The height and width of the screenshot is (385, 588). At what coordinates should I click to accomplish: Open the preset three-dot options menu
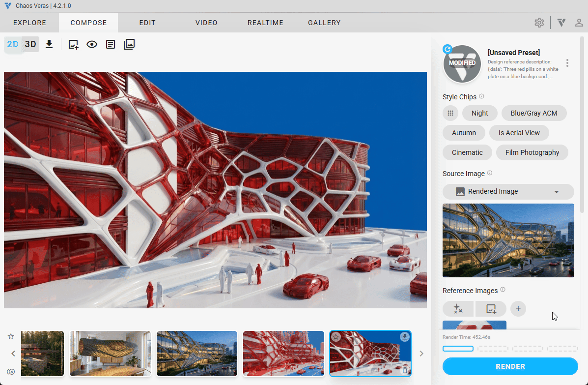(x=567, y=63)
